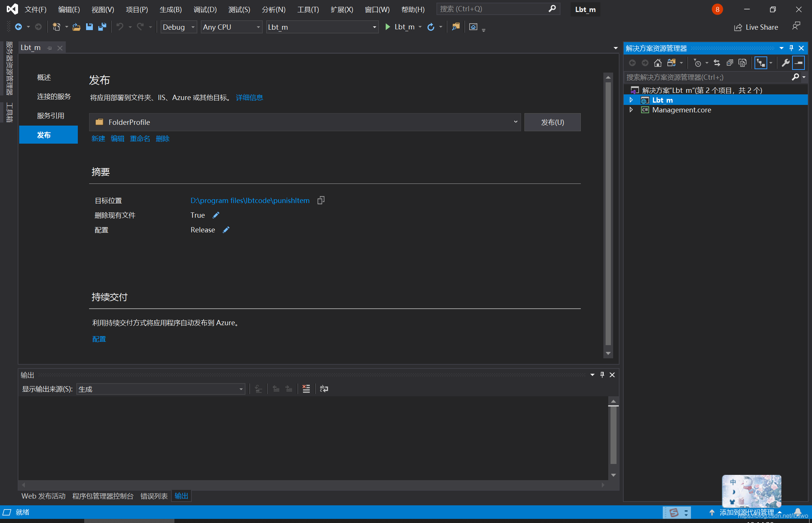Click Sync with Active Document icon

pyautogui.click(x=717, y=63)
